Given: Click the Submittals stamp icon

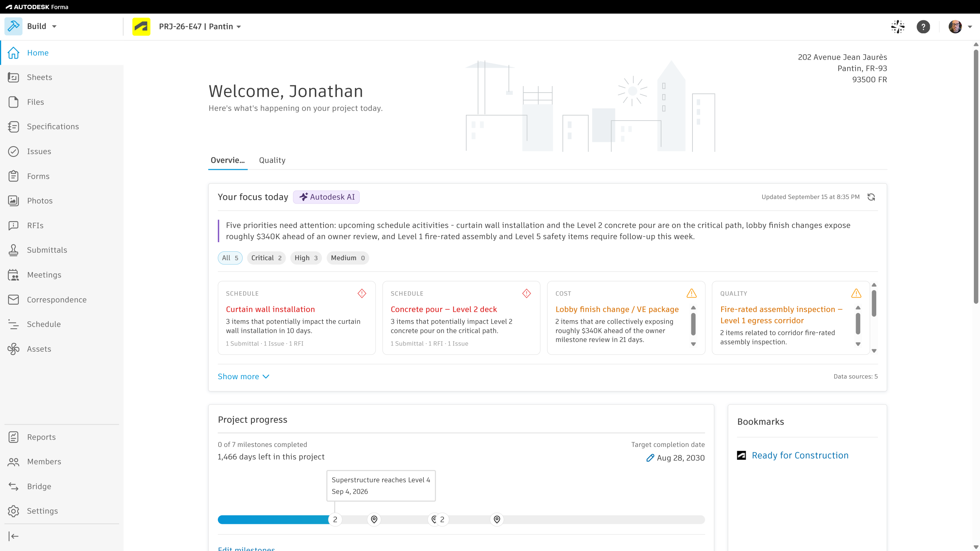Looking at the screenshot, I should pos(13,250).
